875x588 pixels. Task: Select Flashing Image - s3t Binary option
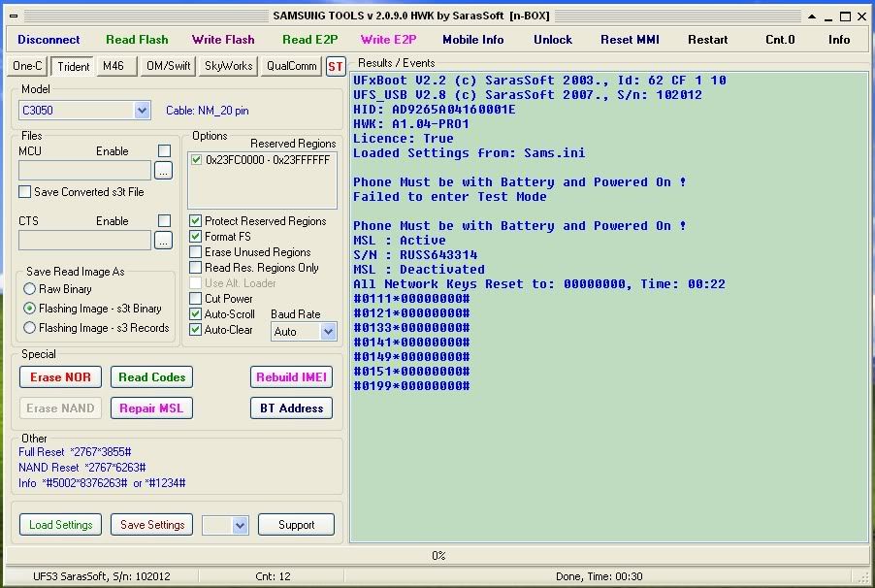pyautogui.click(x=29, y=309)
